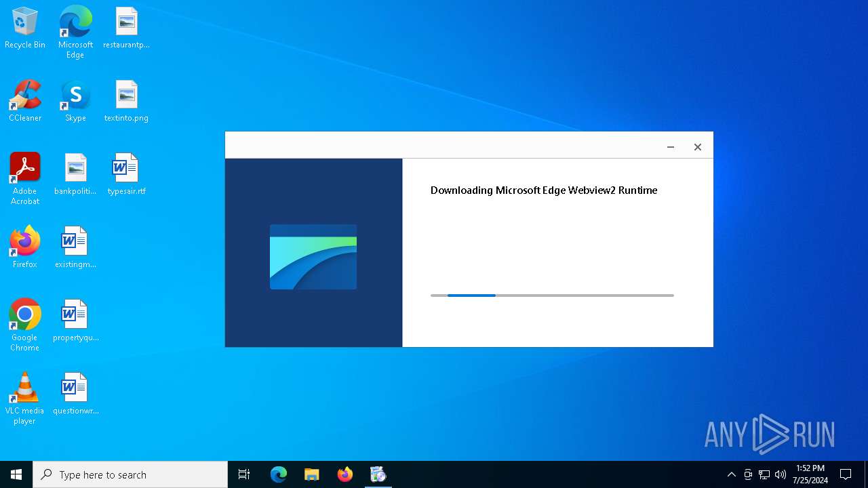
Task: Open File Explorer from taskbar
Action: pos(312,474)
